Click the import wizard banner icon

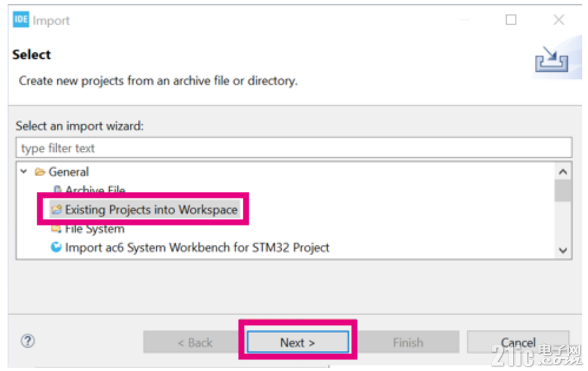pos(551,59)
